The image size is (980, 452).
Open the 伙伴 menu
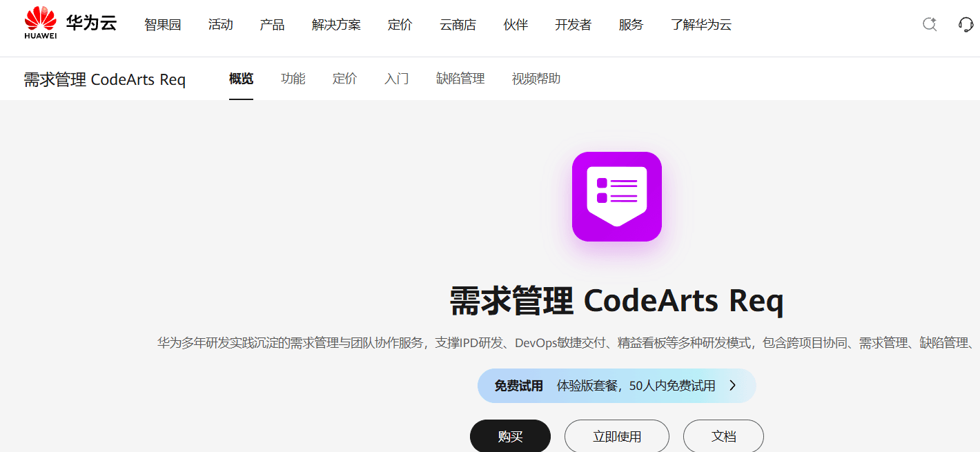point(516,25)
